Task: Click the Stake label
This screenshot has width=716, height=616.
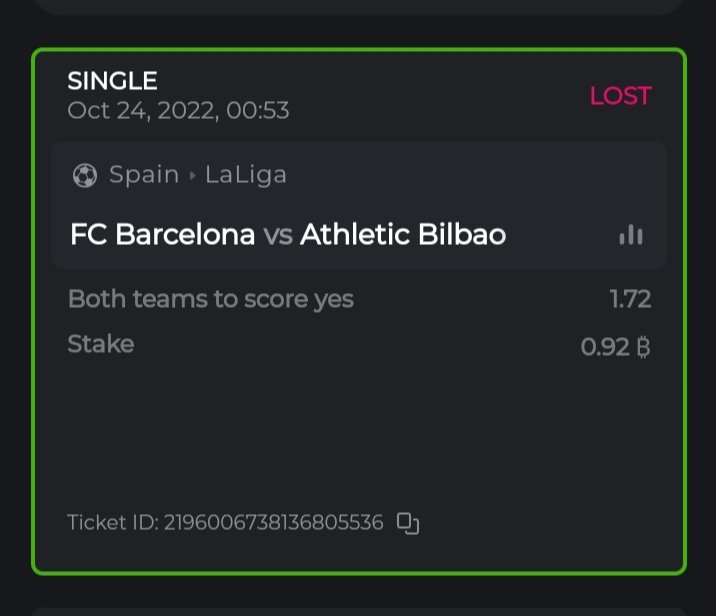Action: pos(100,345)
